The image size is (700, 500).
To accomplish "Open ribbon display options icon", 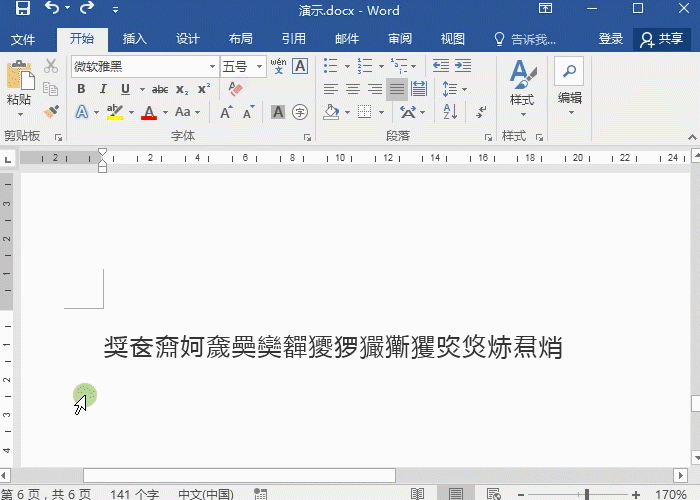I will coord(545,8).
